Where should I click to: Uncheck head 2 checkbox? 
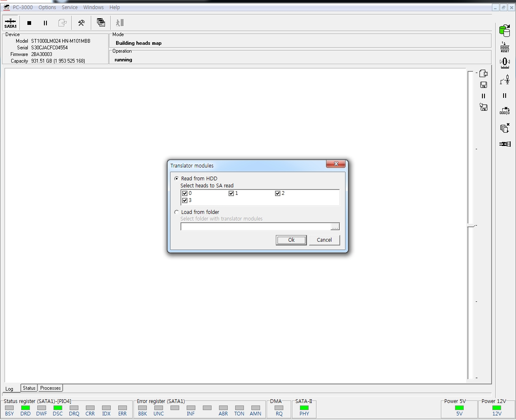coord(277,193)
